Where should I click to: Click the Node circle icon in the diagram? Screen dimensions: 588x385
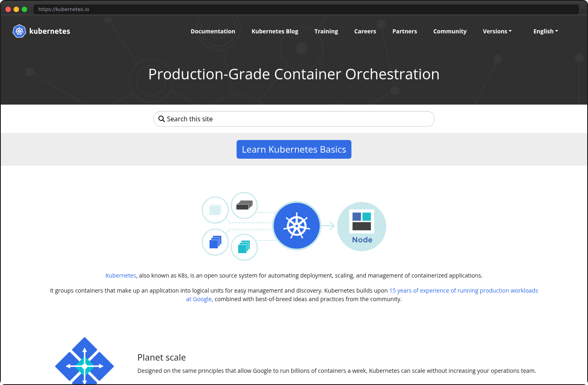click(361, 226)
